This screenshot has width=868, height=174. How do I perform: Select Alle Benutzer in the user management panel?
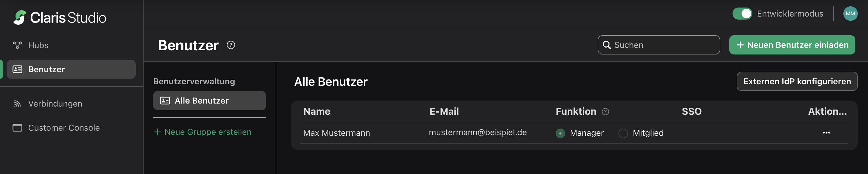[x=209, y=100]
